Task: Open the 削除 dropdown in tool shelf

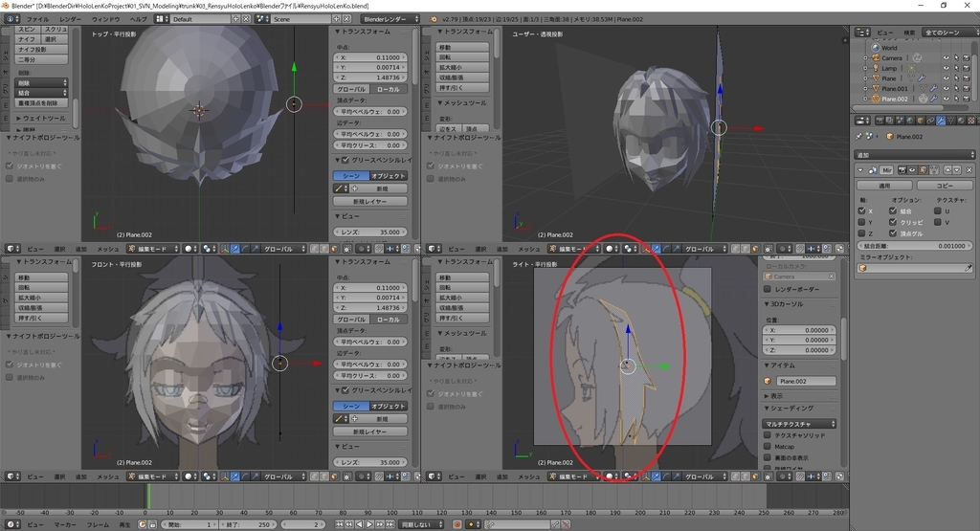Action: (42, 82)
